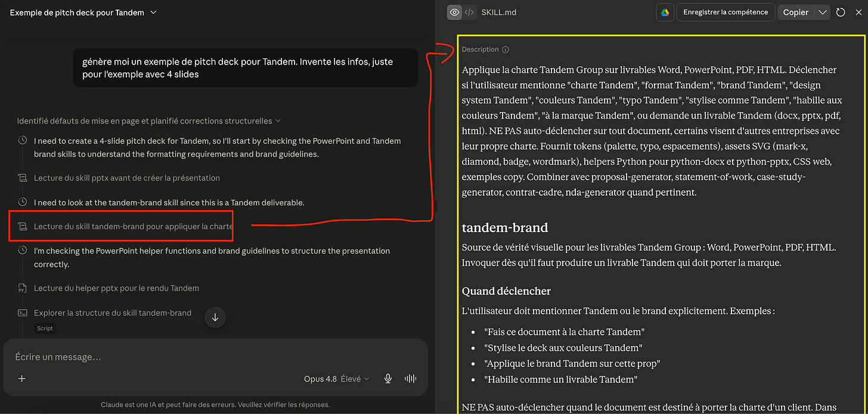Open the step Explorer la structure du skill tandem-brand
Image resolution: width=868 pixels, height=414 pixels.
point(113,313)
